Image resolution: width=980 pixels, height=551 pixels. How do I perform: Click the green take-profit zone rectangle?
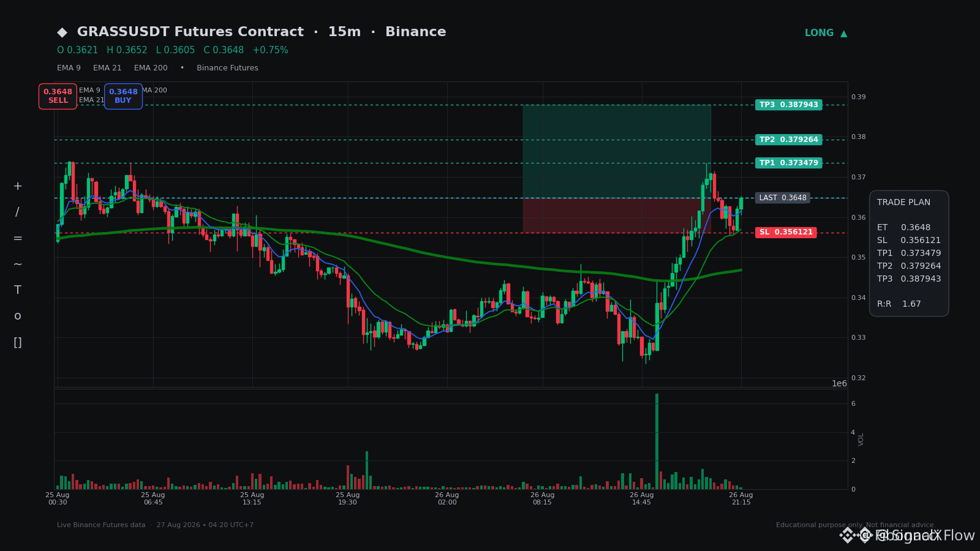(x=617, y=151)
